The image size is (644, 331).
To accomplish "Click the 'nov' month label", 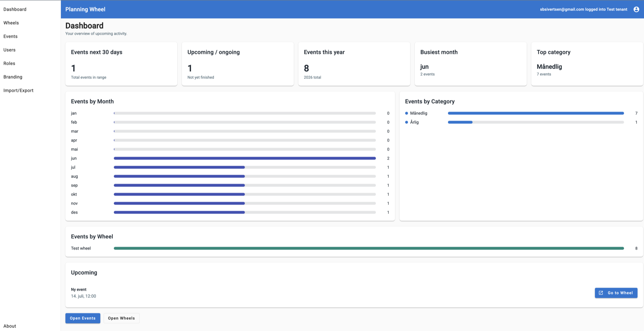I will 74,203.
